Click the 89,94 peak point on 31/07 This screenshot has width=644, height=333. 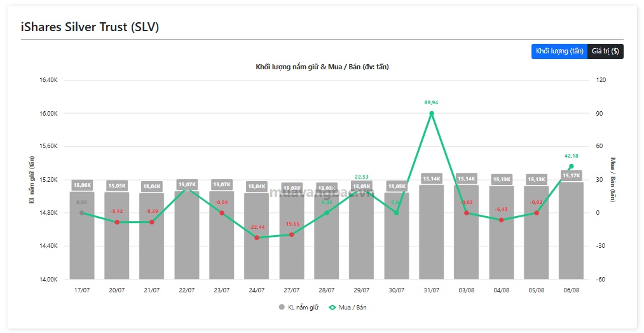pos(431,113)
